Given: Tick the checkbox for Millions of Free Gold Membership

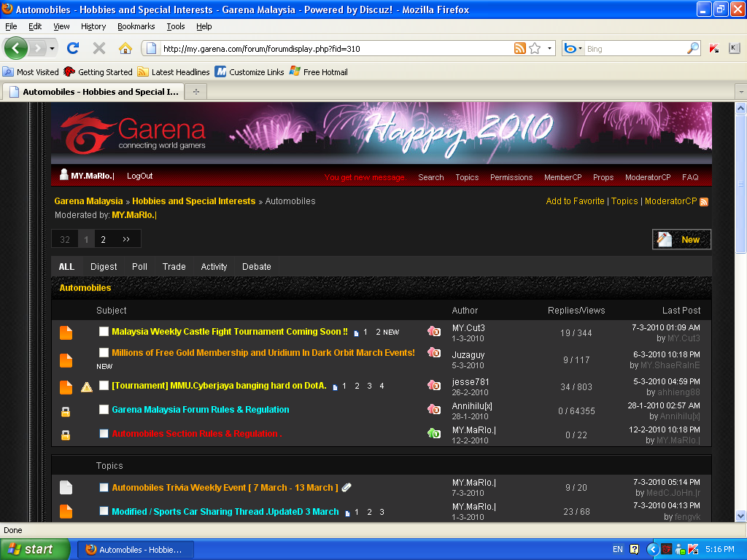Looking at the screenshot, I should coord(104,352).
